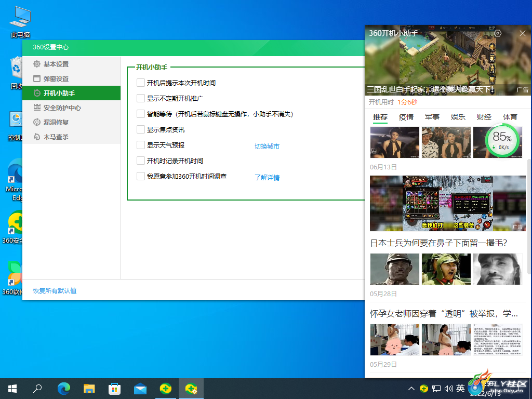
Task: Switch to the 推荐 news tab
Action: click(380, 117)
